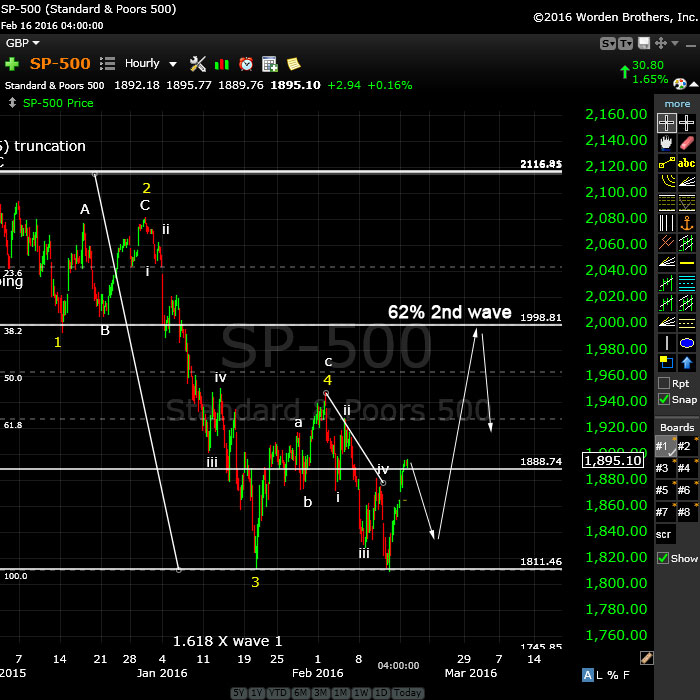Pick the Fibonacci arcs tool

coord(666,182)
